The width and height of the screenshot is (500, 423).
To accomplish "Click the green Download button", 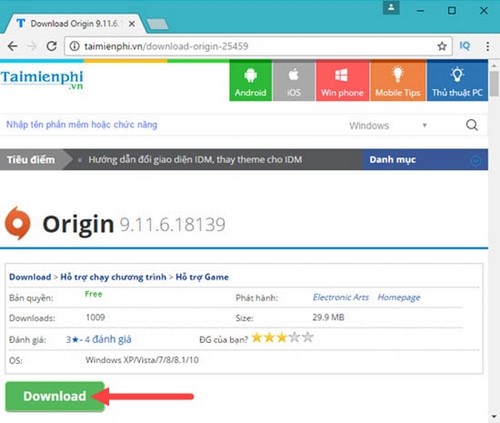I will [55, 397].
